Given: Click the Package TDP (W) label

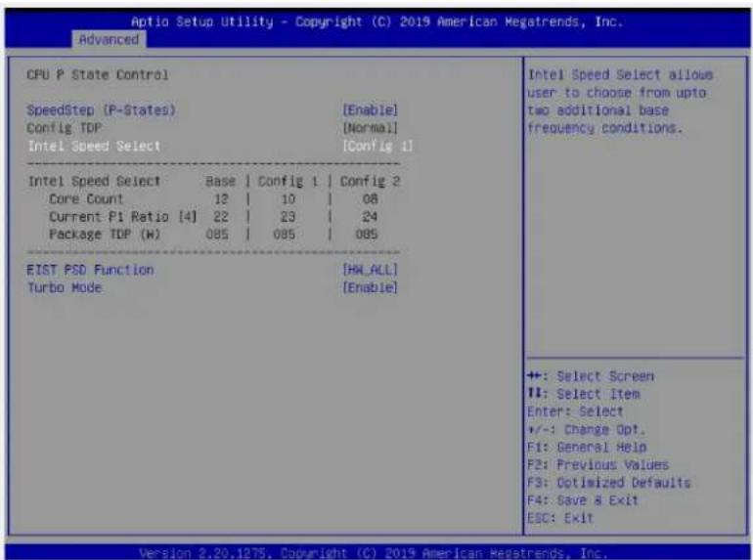Looking at the screenshot, I should click(105, 235).
